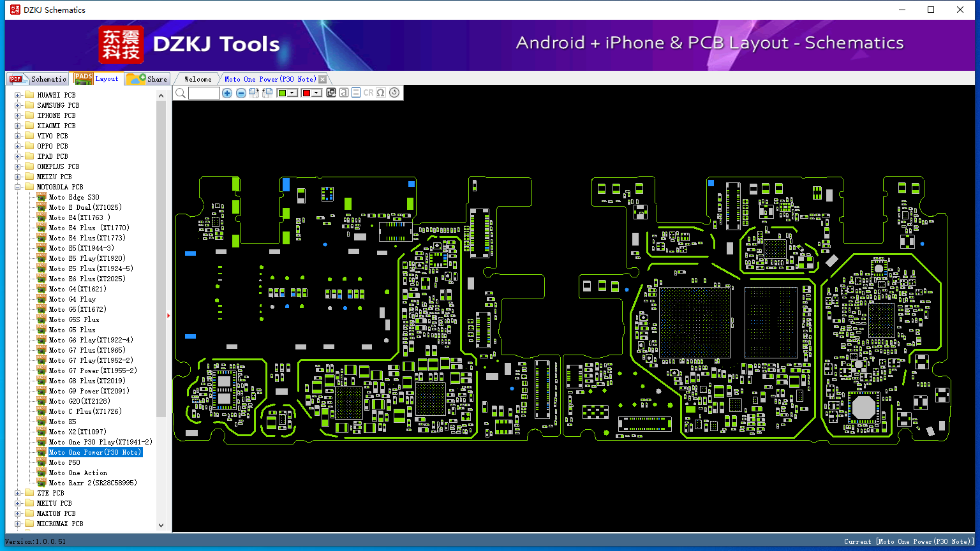Viewport: 980px width, 551px height.
Task: Select the Moto One Power(P30 Note) tab
Action: pyautogui.click(x=270, y=79)
